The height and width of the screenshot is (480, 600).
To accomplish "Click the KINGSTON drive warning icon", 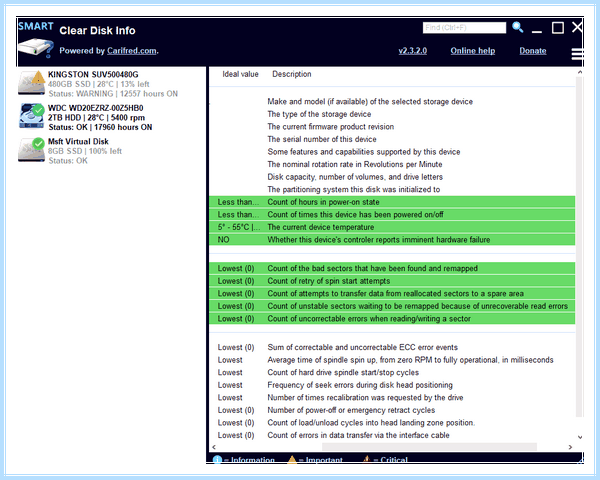I will [x=38, y=78].
